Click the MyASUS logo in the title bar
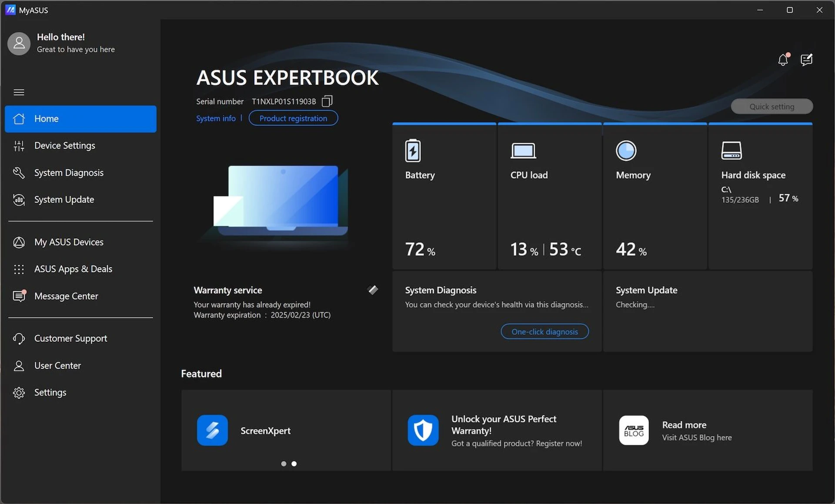The height and width of the screenshot is (504, 835). [10, 10]
